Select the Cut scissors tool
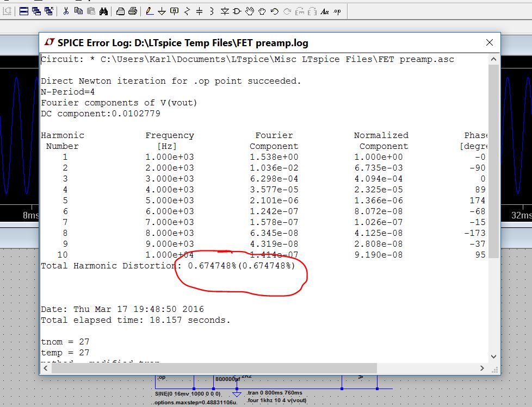This screenshot has width=532, height=407. click(66, 11)
